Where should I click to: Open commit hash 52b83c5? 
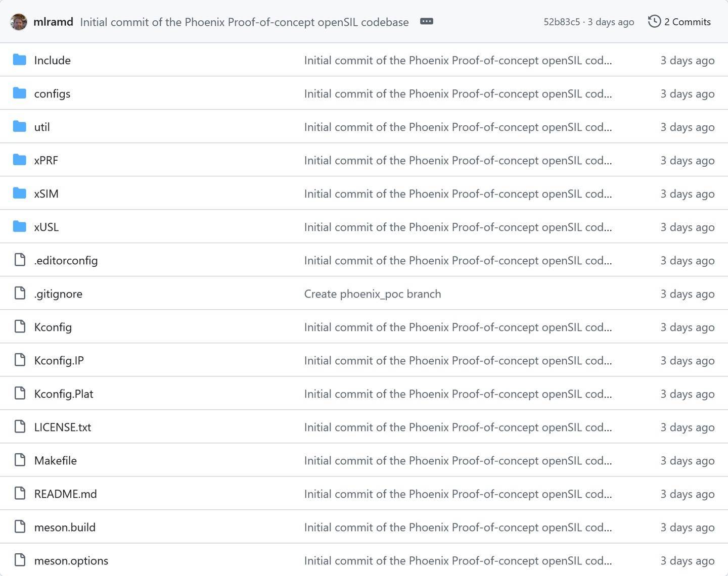(x=561, y=22)
